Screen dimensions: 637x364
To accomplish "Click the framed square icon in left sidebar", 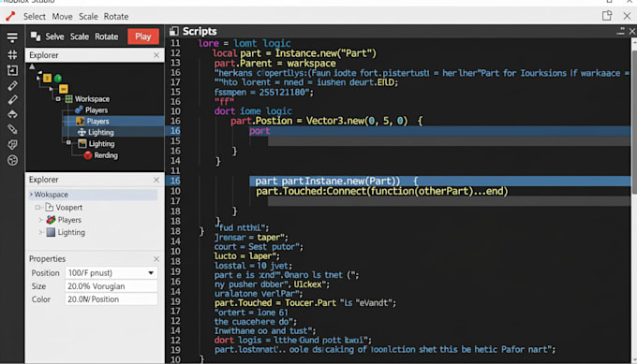I will tap(12, 70).
